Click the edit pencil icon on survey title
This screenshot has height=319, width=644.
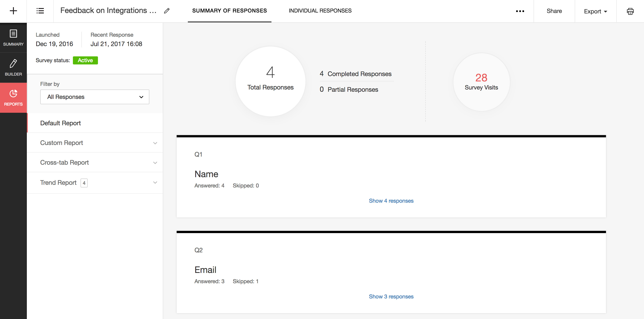[x=167, y=11]
